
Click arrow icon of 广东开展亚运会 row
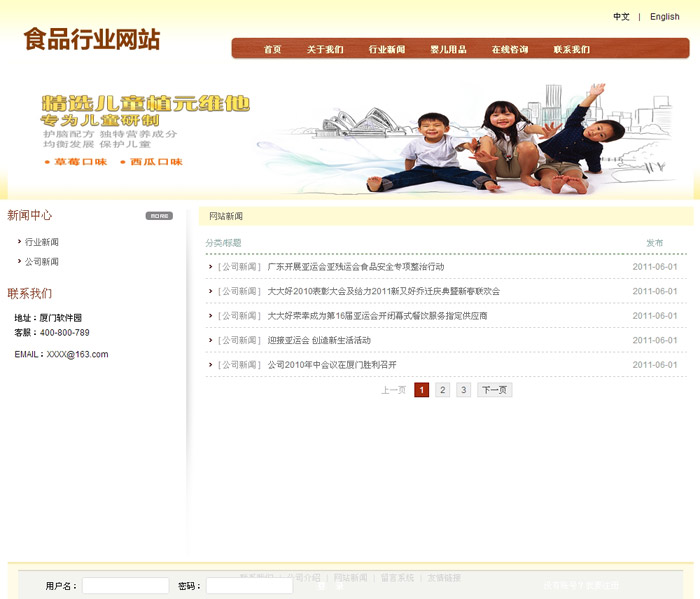click(210, 266)
